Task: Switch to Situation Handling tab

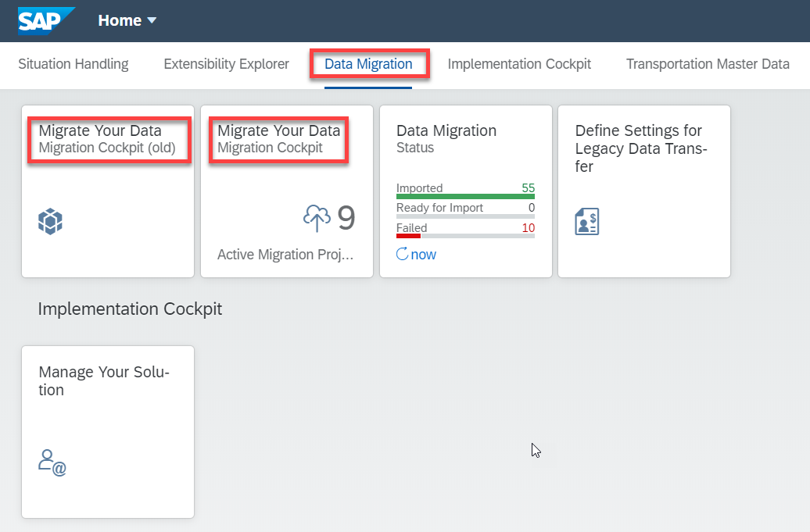Action: pos(73,64)
